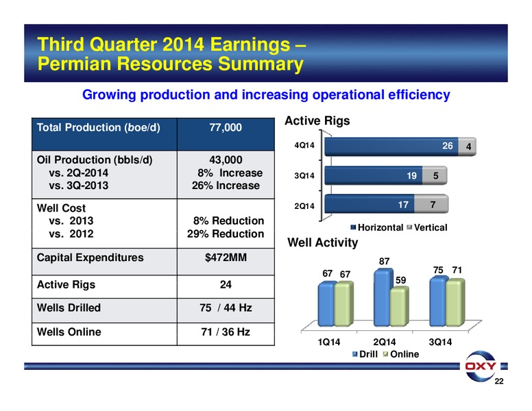
Task: Click the 2Q14 blue Drill bar labeled 87
Action: pyautogui.click(x=383, y=298)
